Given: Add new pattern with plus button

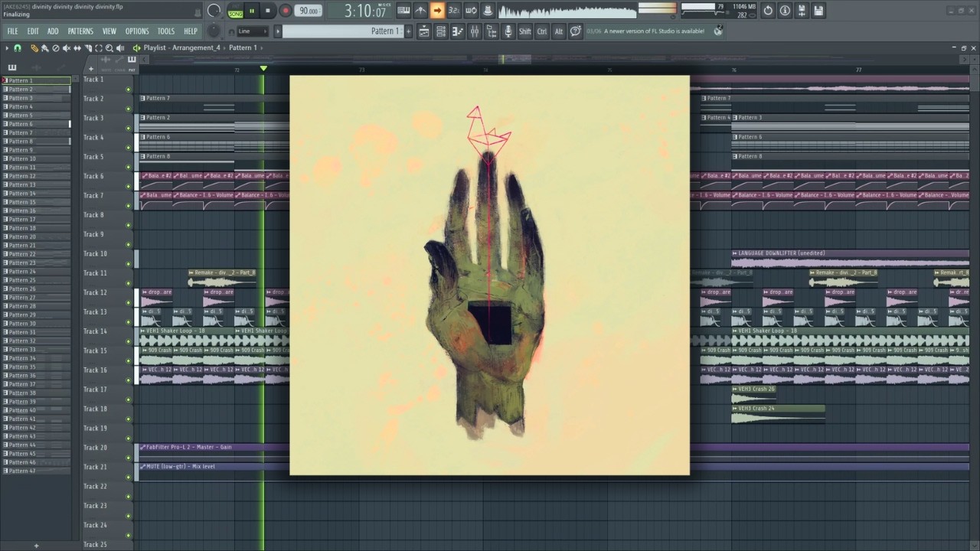Looking at the screenshot, I should [x=408, y=31].
